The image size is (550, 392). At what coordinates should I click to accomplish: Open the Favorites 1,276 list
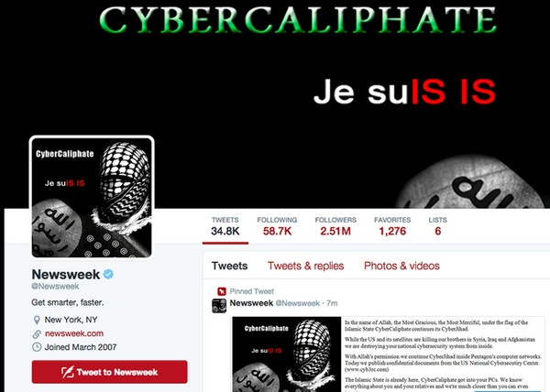pos(392,226)
